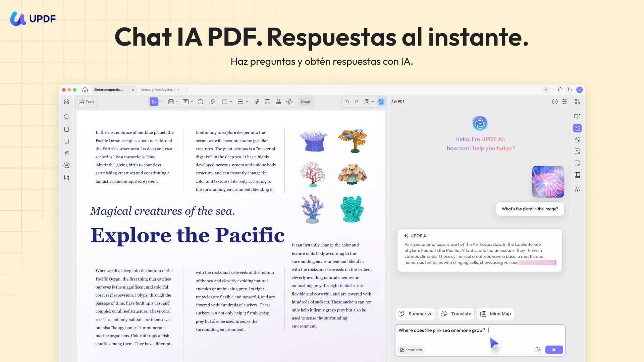Select the text insertion tool
The height and width of the screenshot is (362, 644).
[x=185, y=102]
